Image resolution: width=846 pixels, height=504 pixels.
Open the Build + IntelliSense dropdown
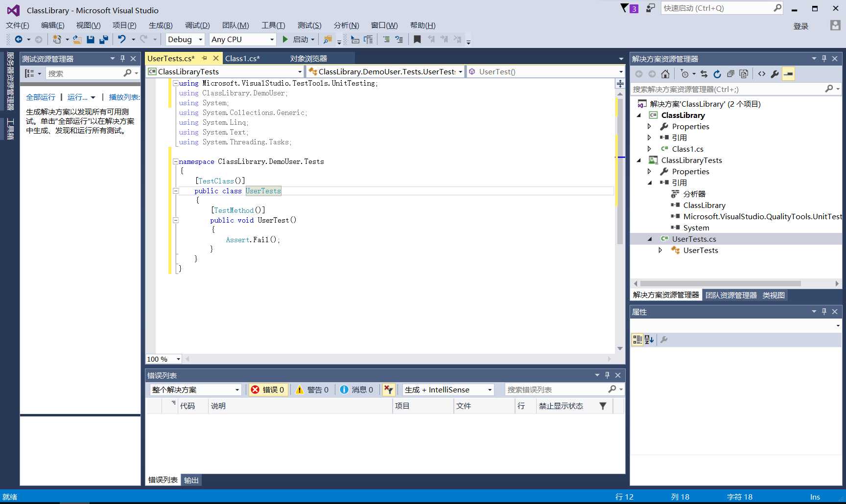click(448, 389)
